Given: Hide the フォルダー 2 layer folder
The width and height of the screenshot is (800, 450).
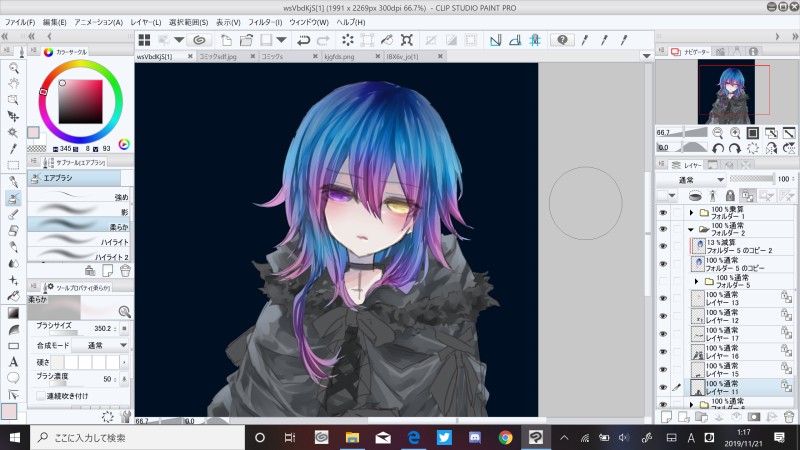Looking at the screenshot, I should pyautogui.click(x=663, y=229).
